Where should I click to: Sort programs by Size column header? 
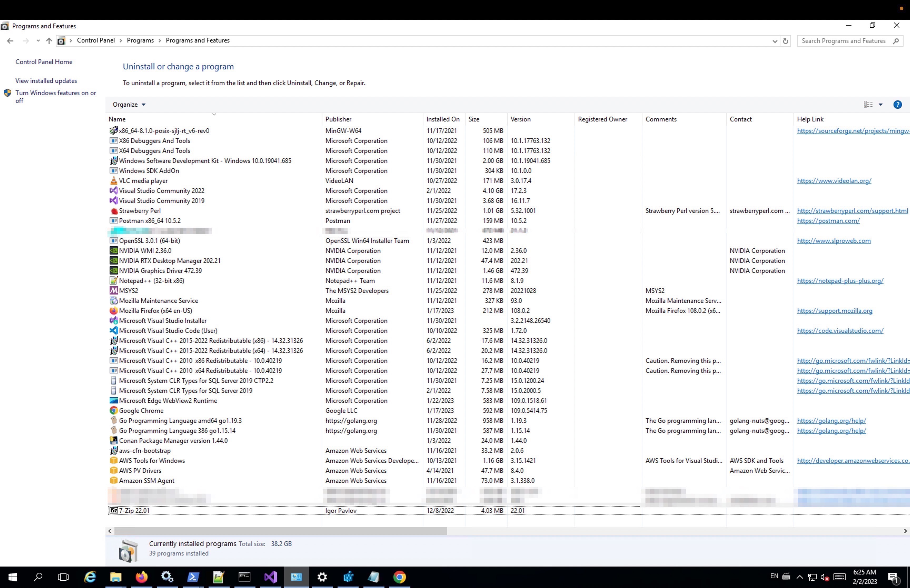point(474,119)
